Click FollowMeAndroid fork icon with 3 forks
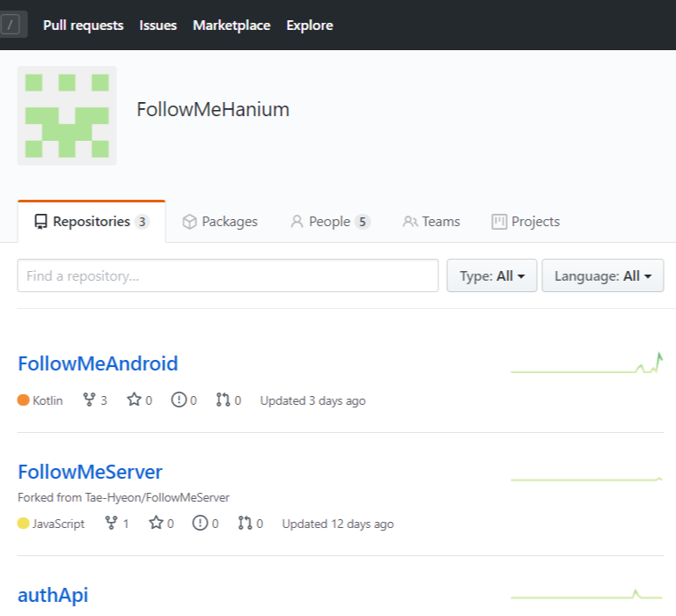 coord(89,400)
